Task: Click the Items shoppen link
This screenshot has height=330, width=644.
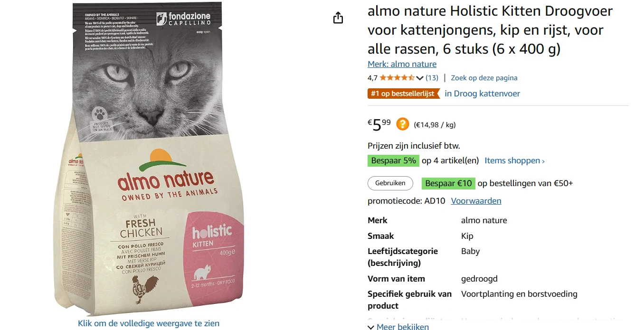Action: pos(512,160)
